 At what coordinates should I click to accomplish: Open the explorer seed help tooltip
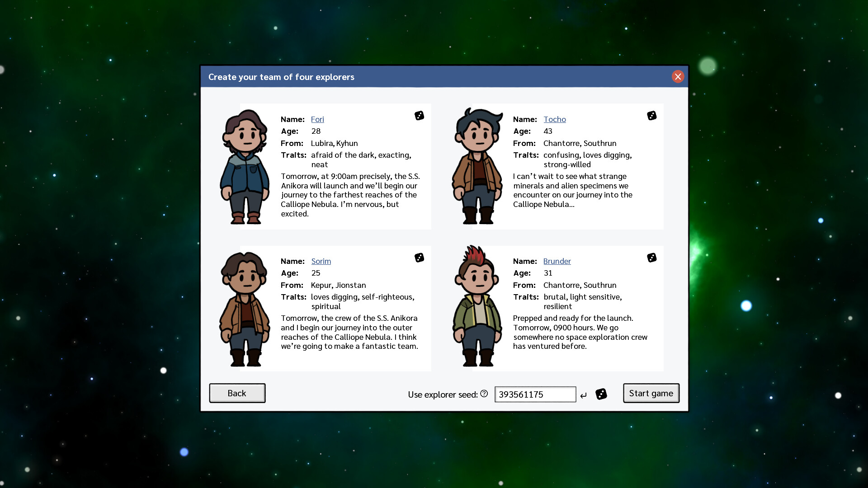tap(484, 394)
